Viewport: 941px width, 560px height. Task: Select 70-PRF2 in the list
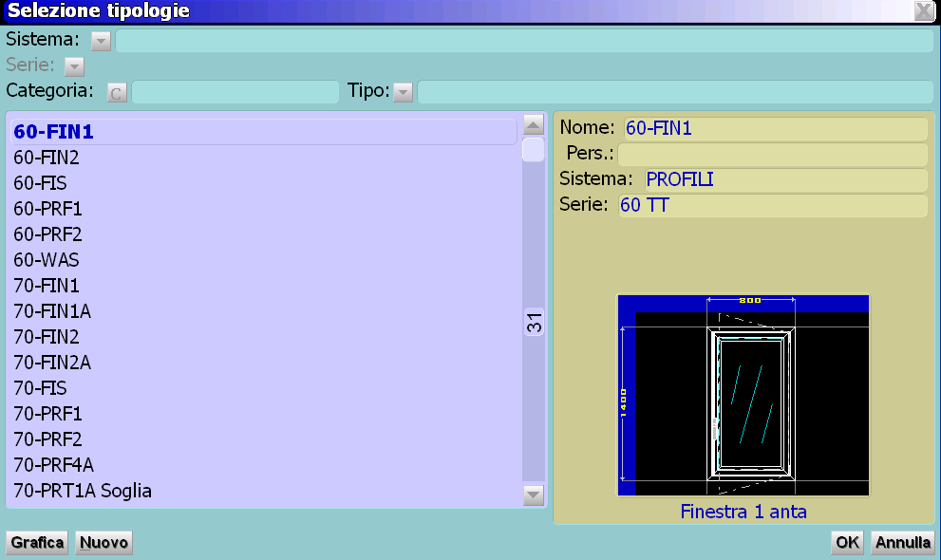click(x=264, y=439)
